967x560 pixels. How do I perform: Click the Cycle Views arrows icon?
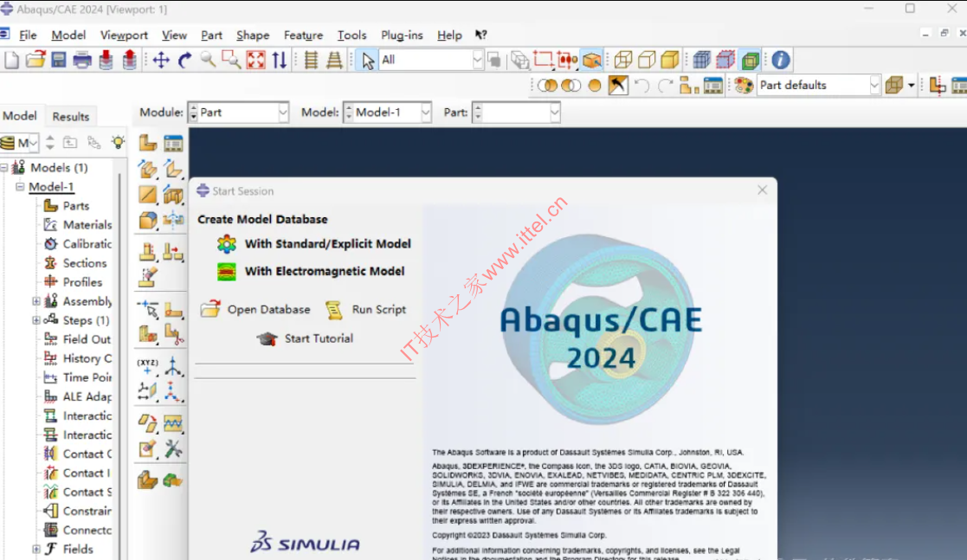point(280,60)
